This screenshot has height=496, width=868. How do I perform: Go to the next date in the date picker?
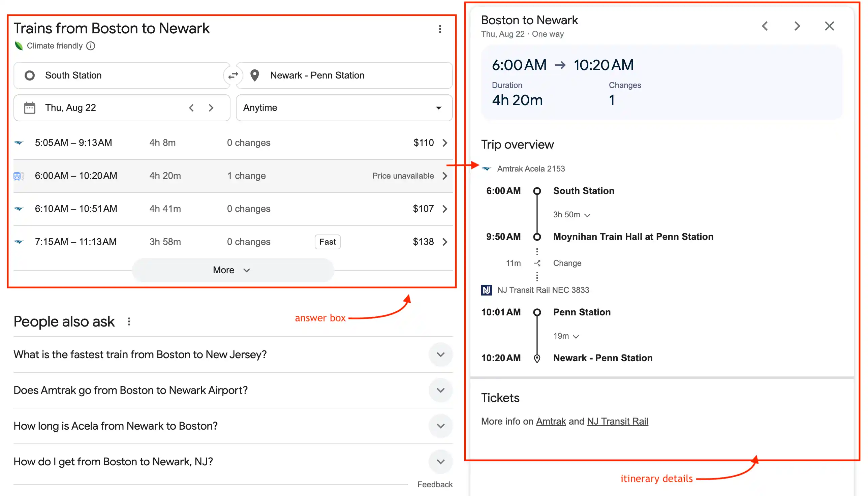click(x=211, y=107)
